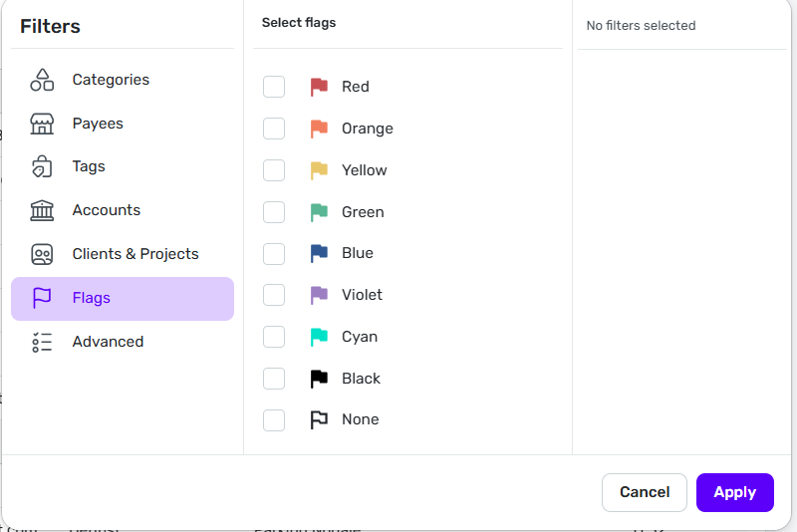Viewport: 797px width, 532px height.
Task: Click the Yellow flag label
Action: coord(364,170)
